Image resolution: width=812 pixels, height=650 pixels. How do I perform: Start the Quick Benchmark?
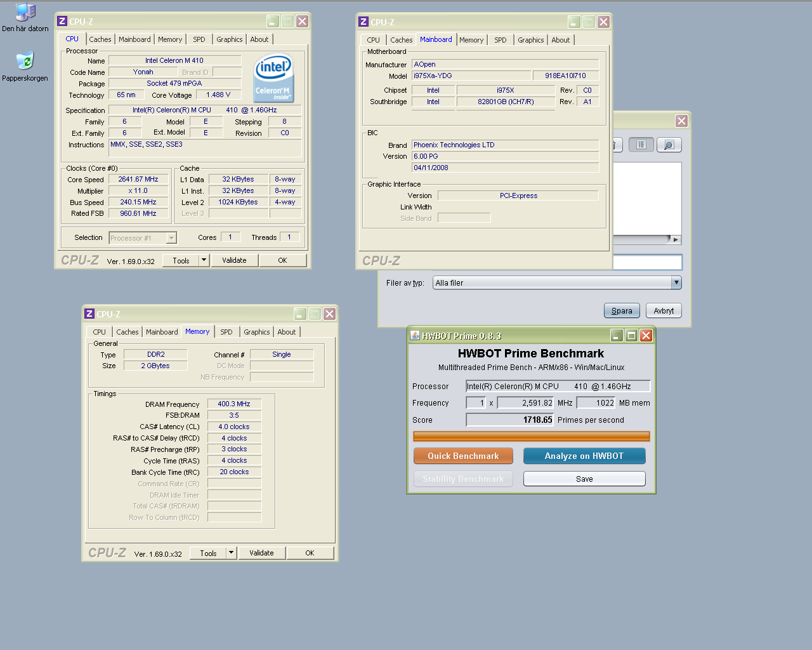463,456
